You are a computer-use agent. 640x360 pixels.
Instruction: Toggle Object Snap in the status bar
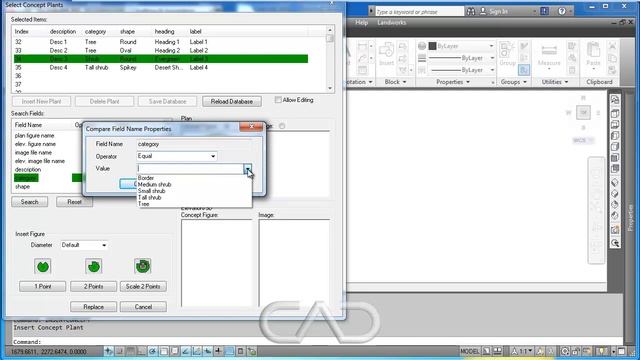pos(164,351)
